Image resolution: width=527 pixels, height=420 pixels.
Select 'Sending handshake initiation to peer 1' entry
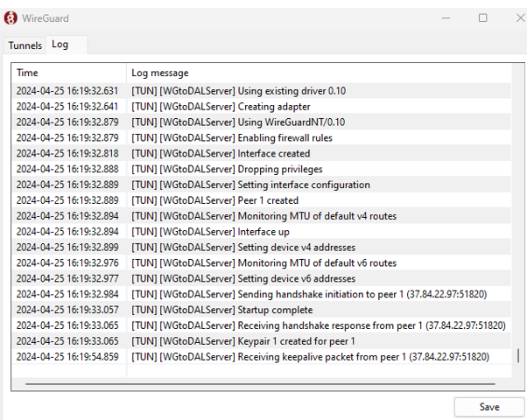click(261, 294)
